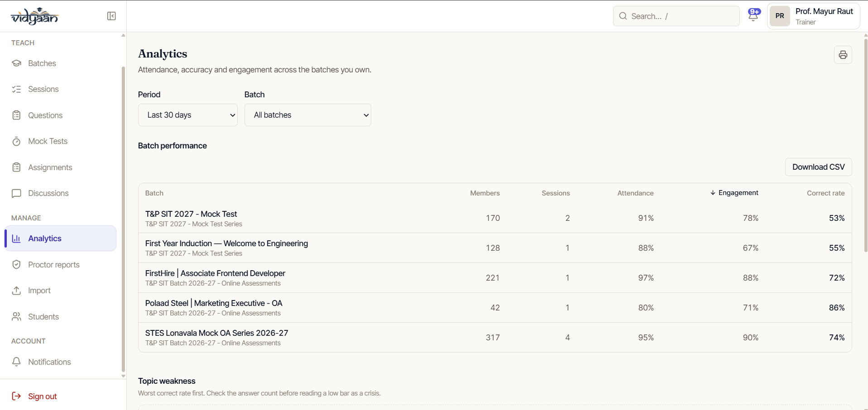
Task: Sort by the Attendance column header
Action: 635,193
